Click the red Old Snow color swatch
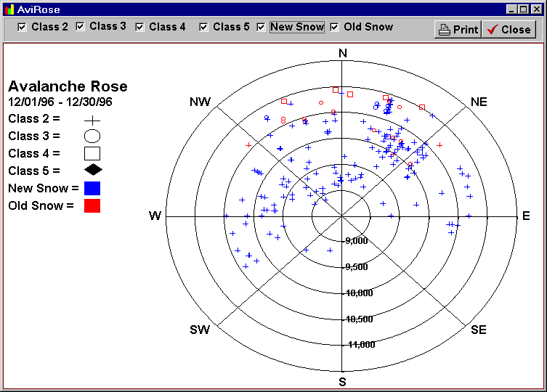 92,205
